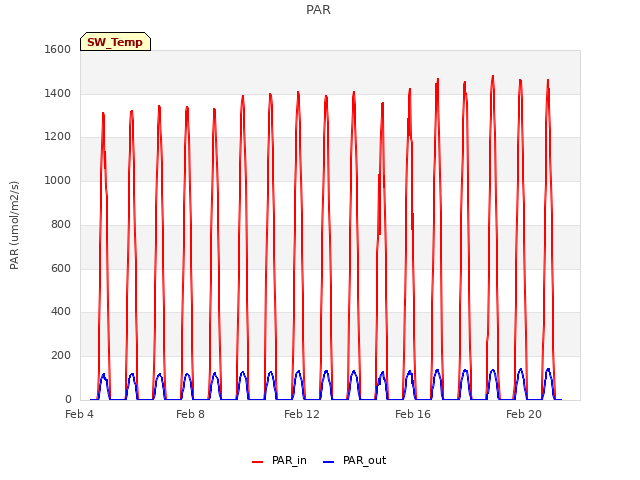Click the Feb 8 x-axis label
Screen dimensions: 640x480
[190, 414]
